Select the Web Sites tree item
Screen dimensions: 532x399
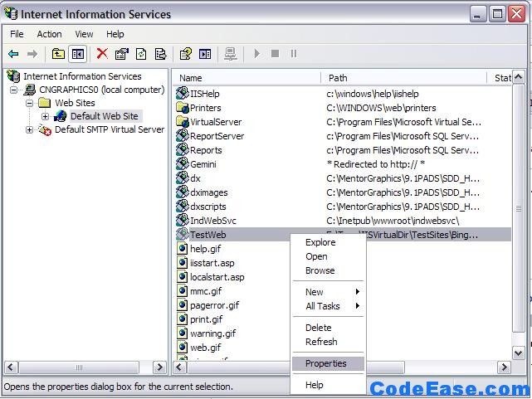(x=75, y=103)
